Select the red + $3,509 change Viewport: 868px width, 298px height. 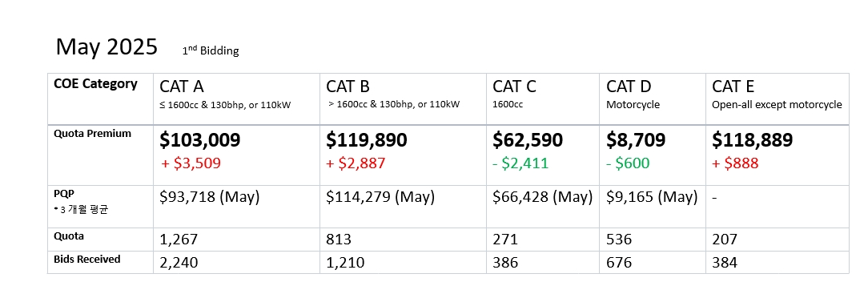(191, 163)
